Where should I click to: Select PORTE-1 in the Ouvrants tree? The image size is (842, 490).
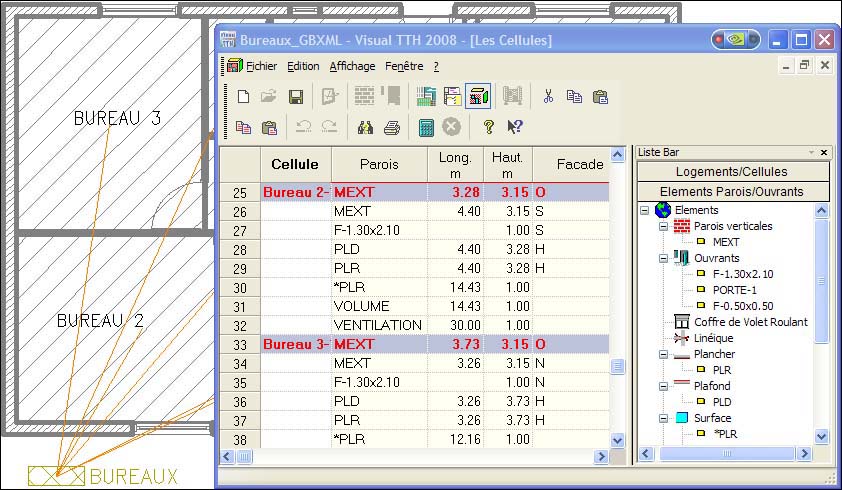coord(735,290)
